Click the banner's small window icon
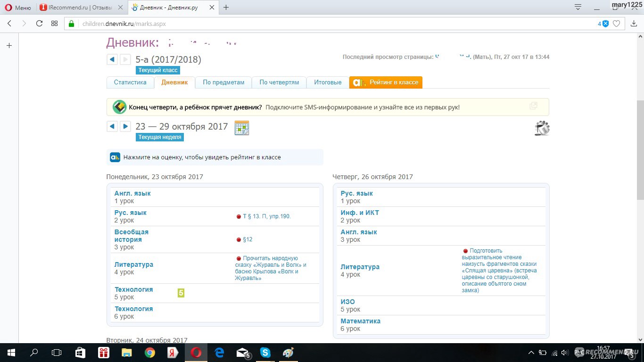The height and width of the screenshot is (362, 644). point(533,106)
